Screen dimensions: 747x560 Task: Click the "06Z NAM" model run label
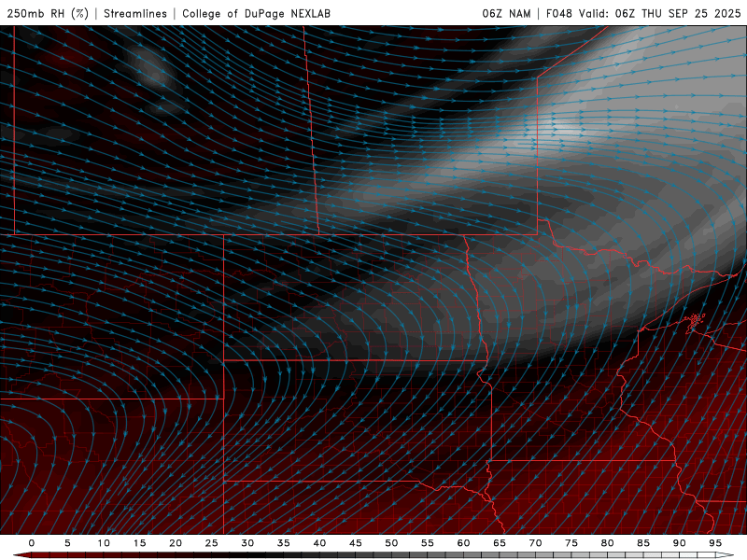(506, 14)
